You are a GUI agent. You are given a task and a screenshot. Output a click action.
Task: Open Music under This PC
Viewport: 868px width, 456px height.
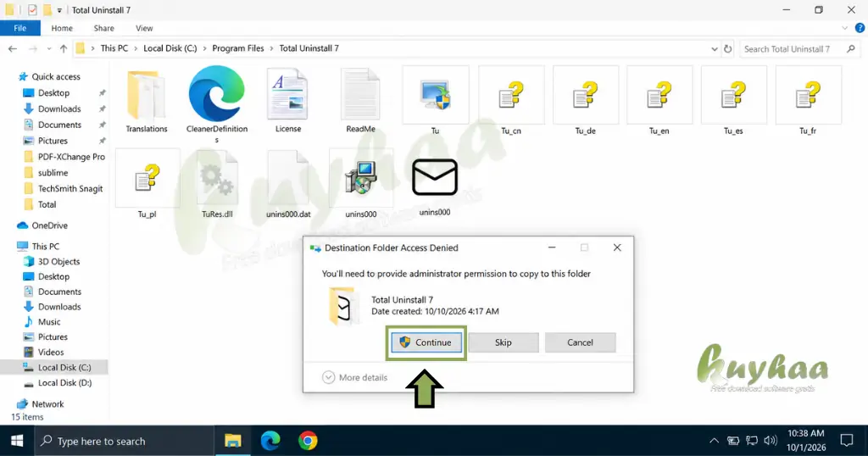[48, 321]
